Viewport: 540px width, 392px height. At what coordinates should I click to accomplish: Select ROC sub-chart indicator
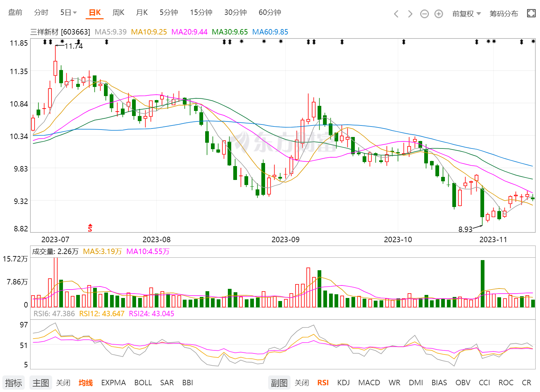(x=506, y=383)
